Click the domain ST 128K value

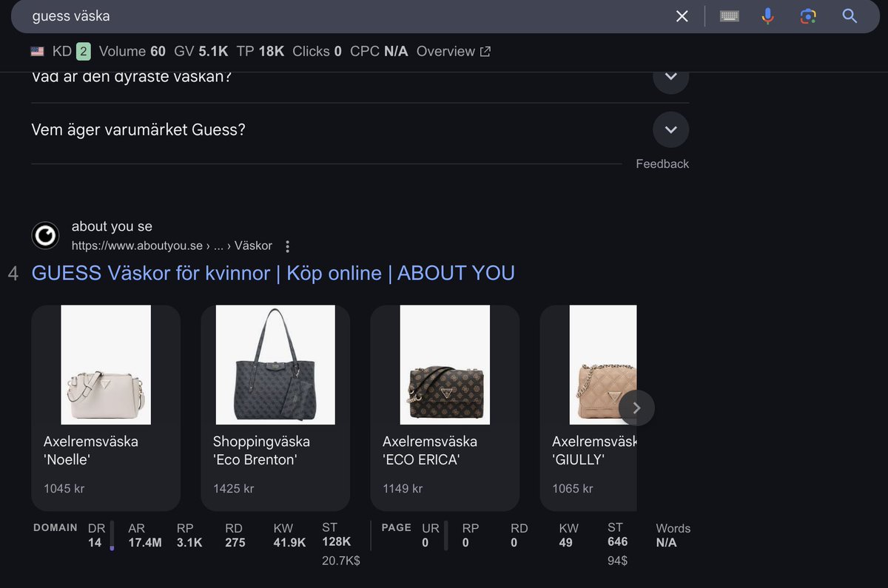click(336, 541)
